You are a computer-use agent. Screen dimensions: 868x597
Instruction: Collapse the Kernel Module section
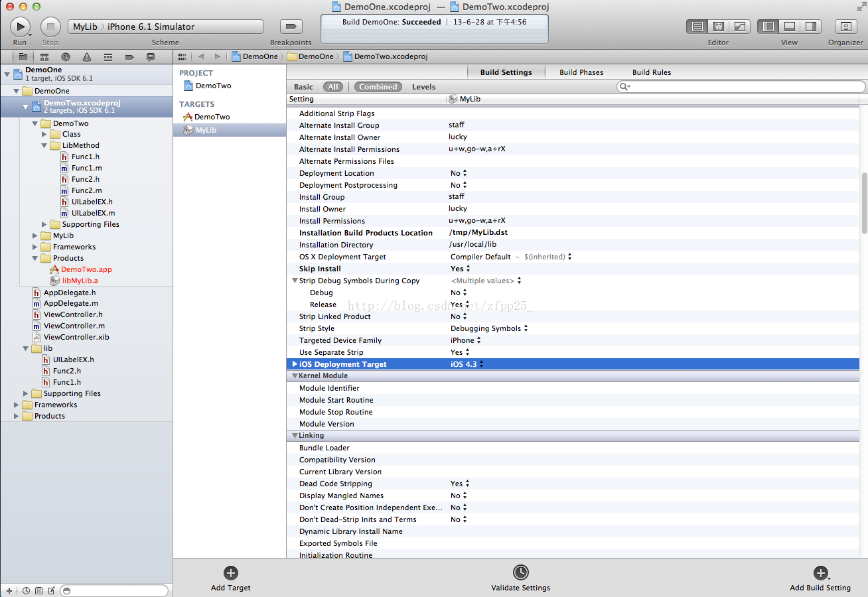click(x=294, y=375)
